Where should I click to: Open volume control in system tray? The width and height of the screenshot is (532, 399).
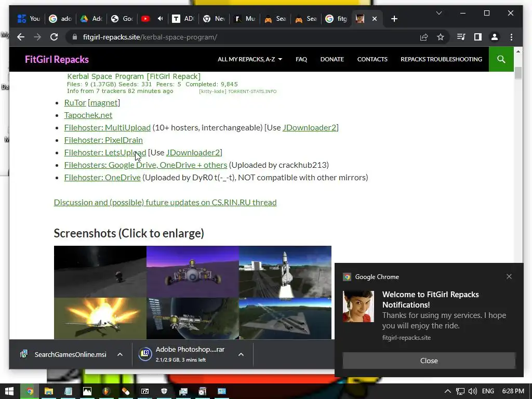click(x=473, y=391)
